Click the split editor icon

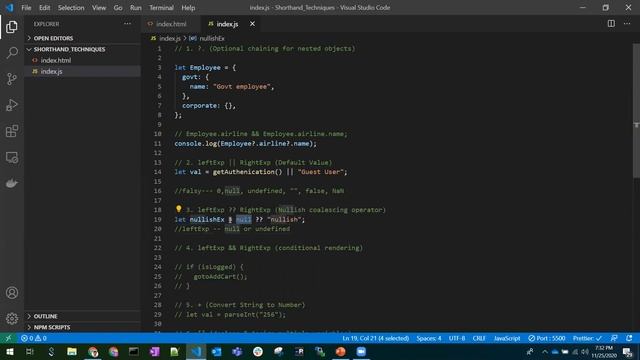pos(611,24)
